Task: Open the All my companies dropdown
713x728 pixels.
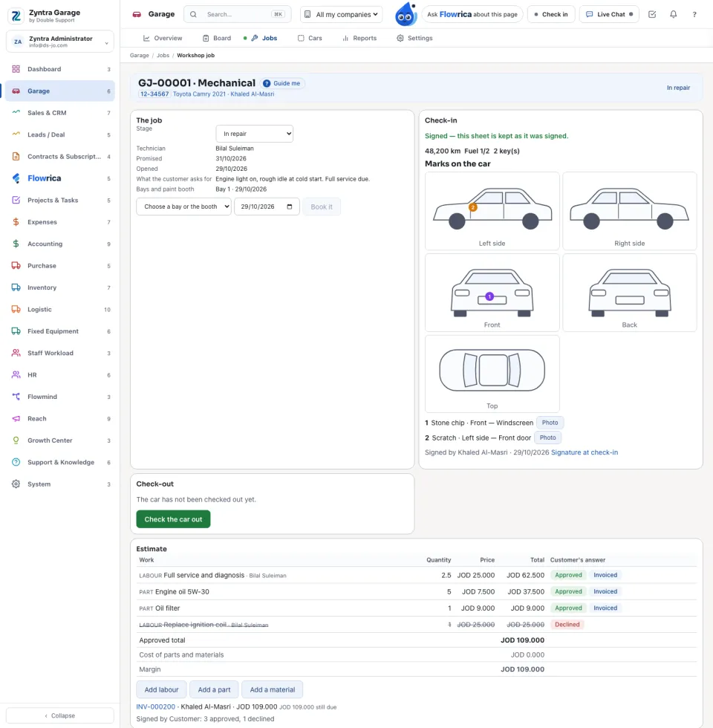Action: (341, 14)
